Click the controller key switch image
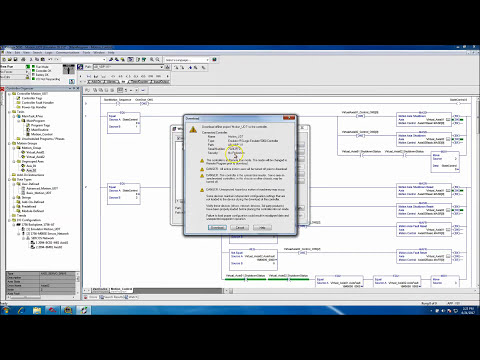 point(69,70)
